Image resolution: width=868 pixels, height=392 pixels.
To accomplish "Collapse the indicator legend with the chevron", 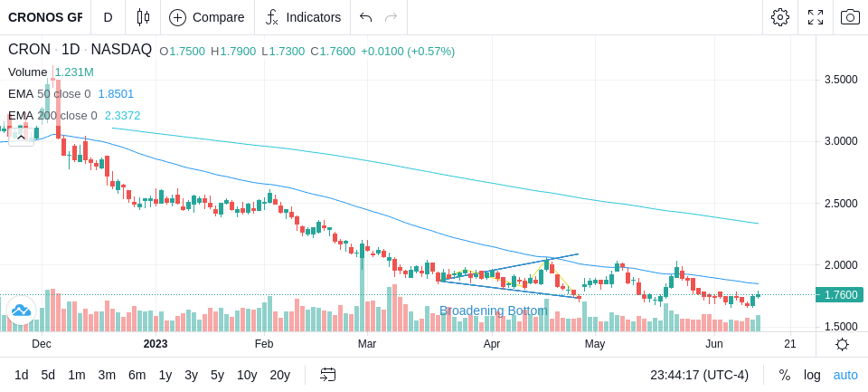I will [21, 138].
